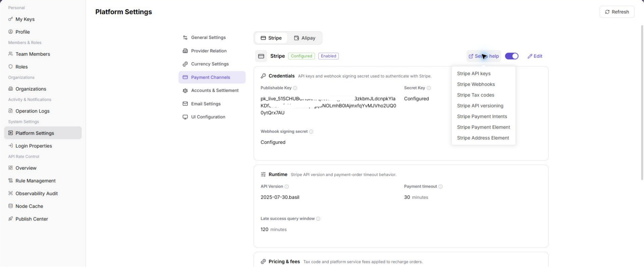Click the Rule Management icon
The width and height of the screenshot is (644, 267).
[10, 181]
